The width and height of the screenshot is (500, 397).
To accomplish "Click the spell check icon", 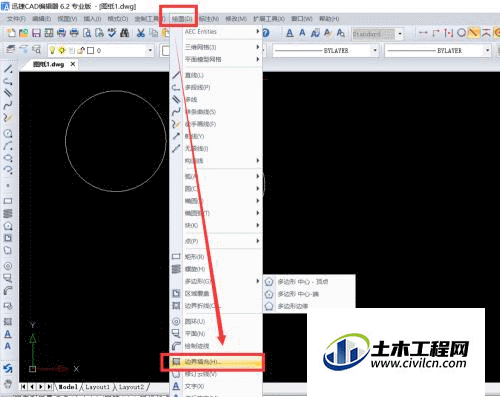I will click(112, 33).
